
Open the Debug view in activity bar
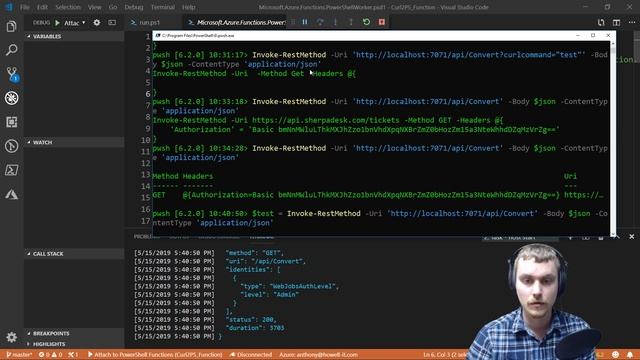(11, 98)
